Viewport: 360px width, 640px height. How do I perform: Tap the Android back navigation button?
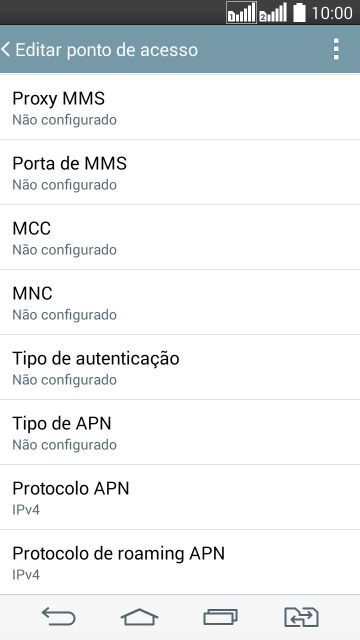pyautogui.click(x=58, y=616)
